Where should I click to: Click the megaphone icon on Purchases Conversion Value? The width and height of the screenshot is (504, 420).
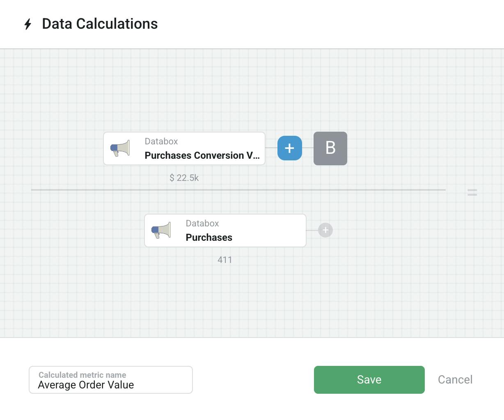point(120,148)
